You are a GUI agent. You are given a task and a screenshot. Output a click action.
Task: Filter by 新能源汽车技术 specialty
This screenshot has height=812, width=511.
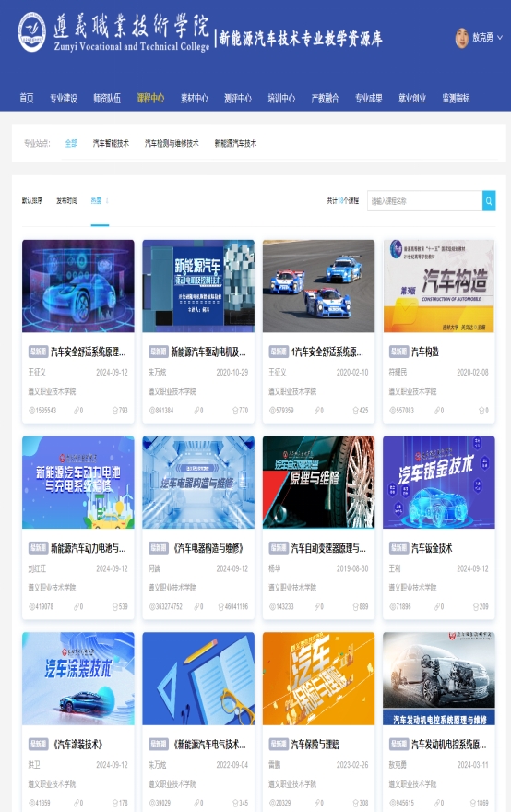[235, 143]
